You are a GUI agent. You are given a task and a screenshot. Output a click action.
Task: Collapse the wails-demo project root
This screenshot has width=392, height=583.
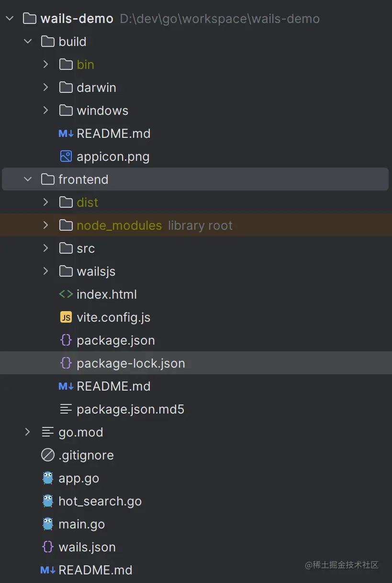pyautogui.click(x=10, y=19)
